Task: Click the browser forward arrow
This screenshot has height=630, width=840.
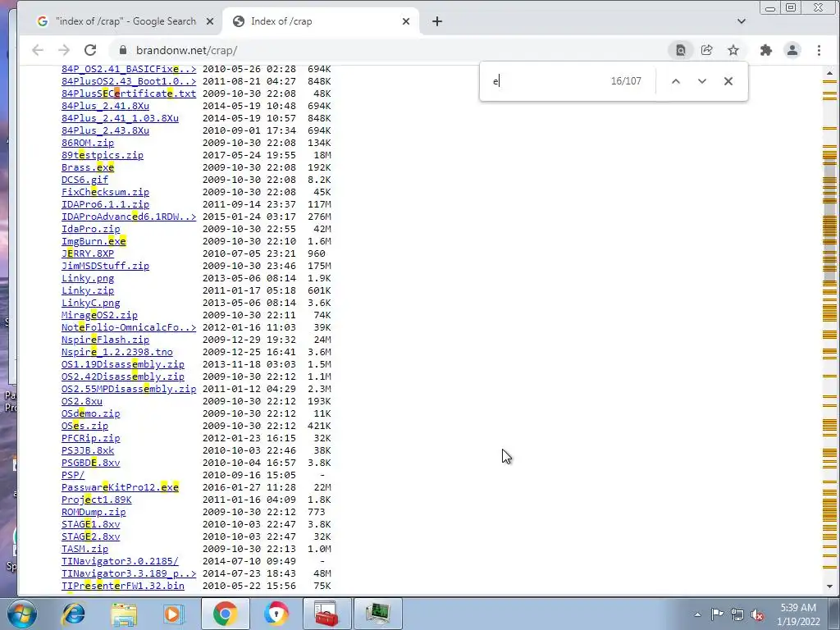Action: (64, 50)
